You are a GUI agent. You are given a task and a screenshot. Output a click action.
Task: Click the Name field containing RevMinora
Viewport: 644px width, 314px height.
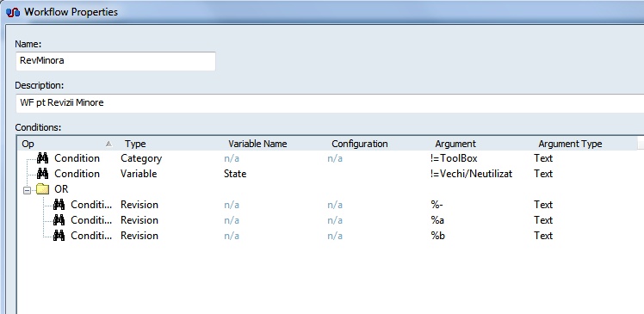point(115,61)
